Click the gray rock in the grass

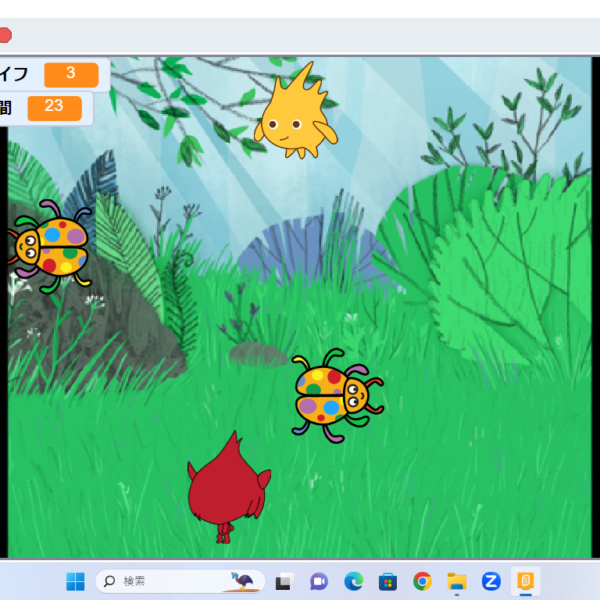(258, 354)
